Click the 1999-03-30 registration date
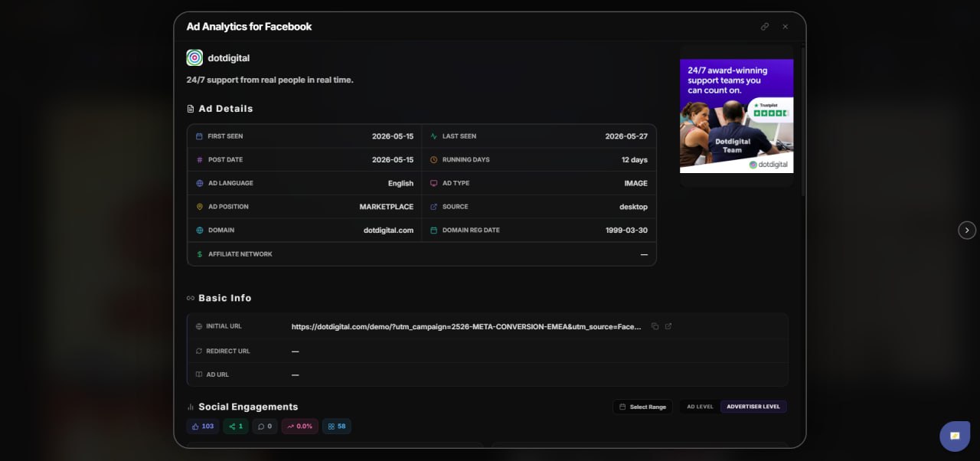The image size is (980, 461). pos(626,230)
